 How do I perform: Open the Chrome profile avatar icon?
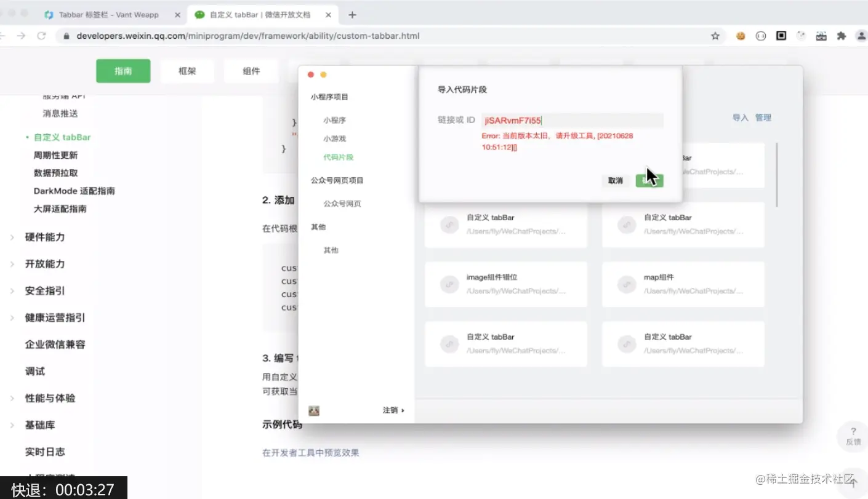coord(861,36)
